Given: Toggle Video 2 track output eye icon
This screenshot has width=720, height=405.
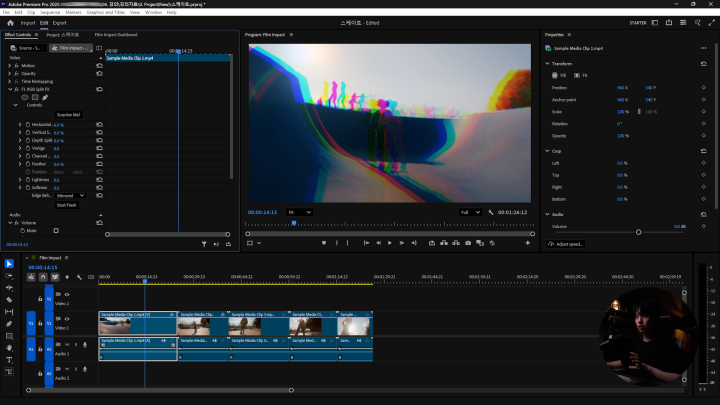Looking at the screenshot, I should tap(67, 295).
